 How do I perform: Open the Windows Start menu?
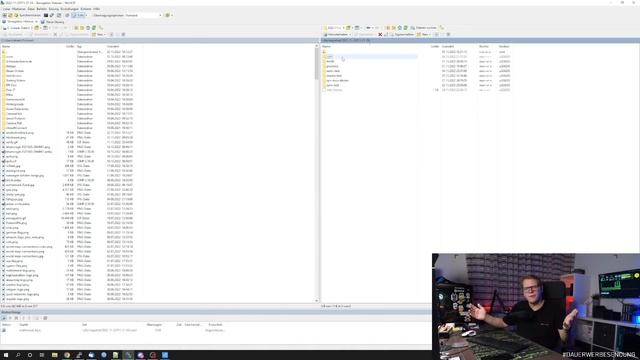click(6, 355)
